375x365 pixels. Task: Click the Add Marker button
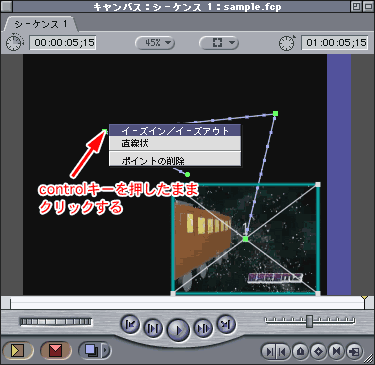pyautogui.click(x=301, y=351)
